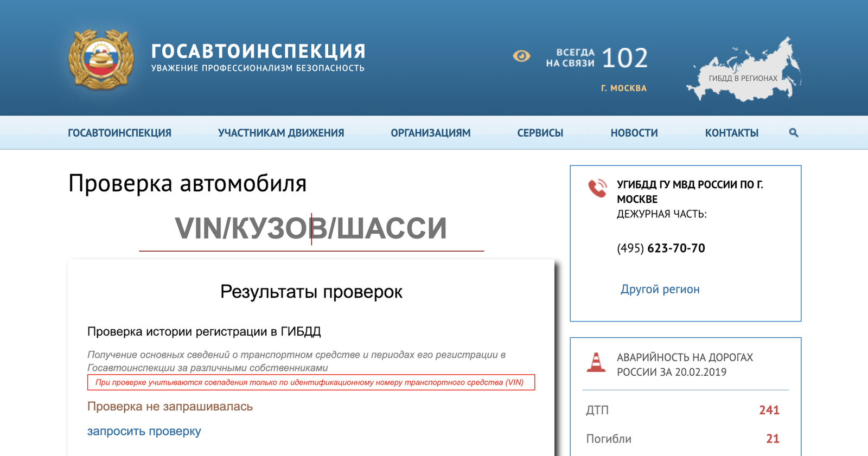Image resolution: width=868 pixels, height=456 pixels.
Task: Open the ОРГАНИЗАЦИЯМ menu item
Action: point(431,133)
